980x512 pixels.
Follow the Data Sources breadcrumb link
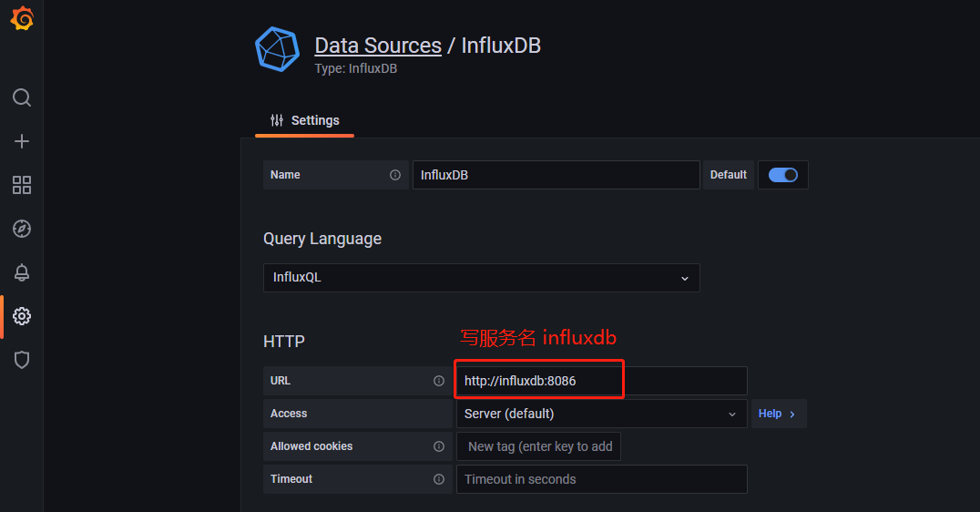pos(378,46)
